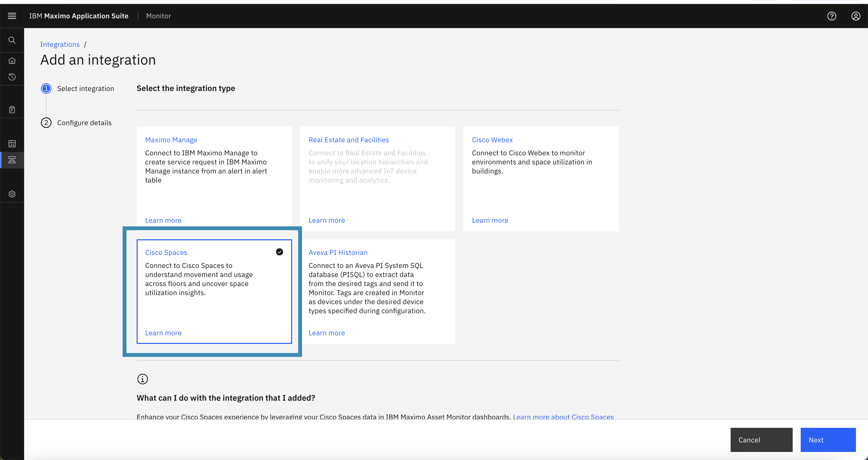Click the Monitor app name in header
Screen dimensions: 868x460
click(x=158, y=16)
